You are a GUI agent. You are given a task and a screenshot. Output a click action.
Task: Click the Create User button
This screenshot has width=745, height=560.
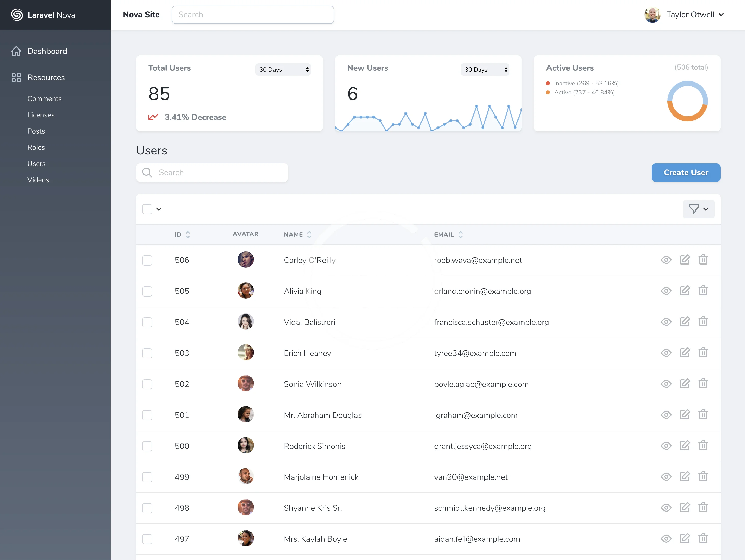coord(686,172)
